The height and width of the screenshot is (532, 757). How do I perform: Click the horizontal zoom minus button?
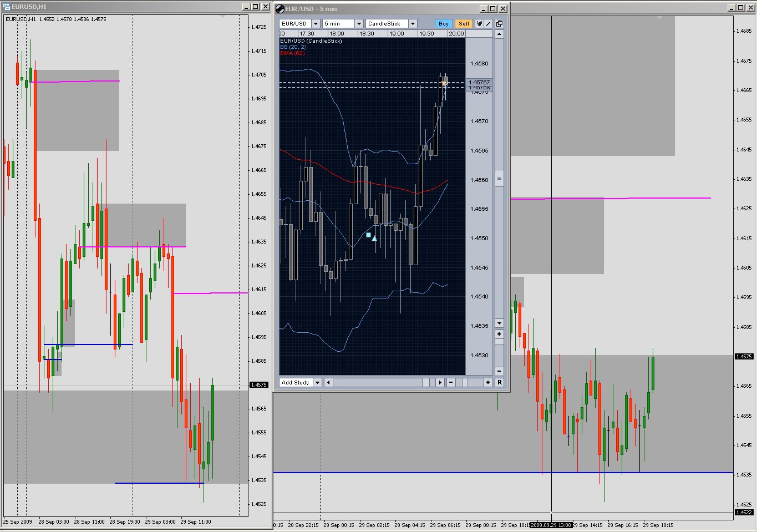coord(450,382)
